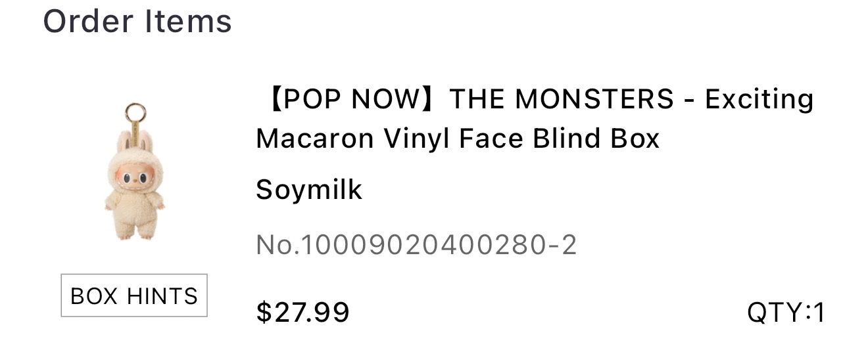
Task: Open the BOX HINTS button
Action: [134, 295]
